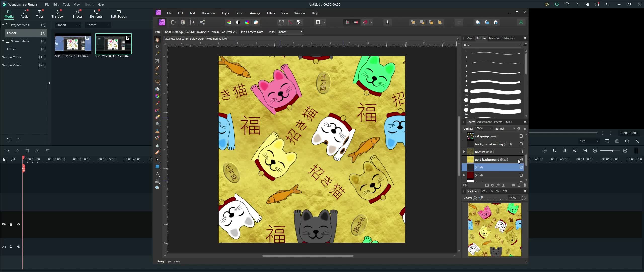Toggle visibility of the cat group layer
Image resolution: width=644 pixels, height=272 pixels.
click(x=521, y=136)
